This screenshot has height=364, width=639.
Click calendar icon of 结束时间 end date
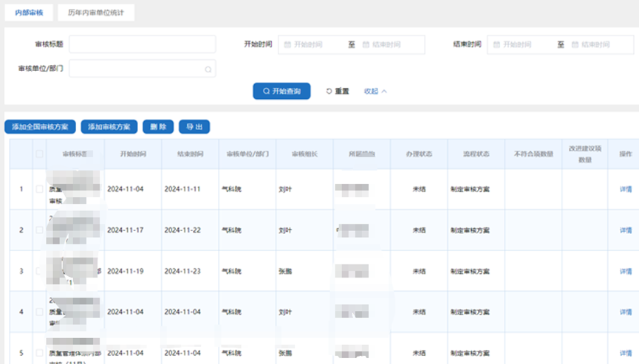[x=575, y=45]
